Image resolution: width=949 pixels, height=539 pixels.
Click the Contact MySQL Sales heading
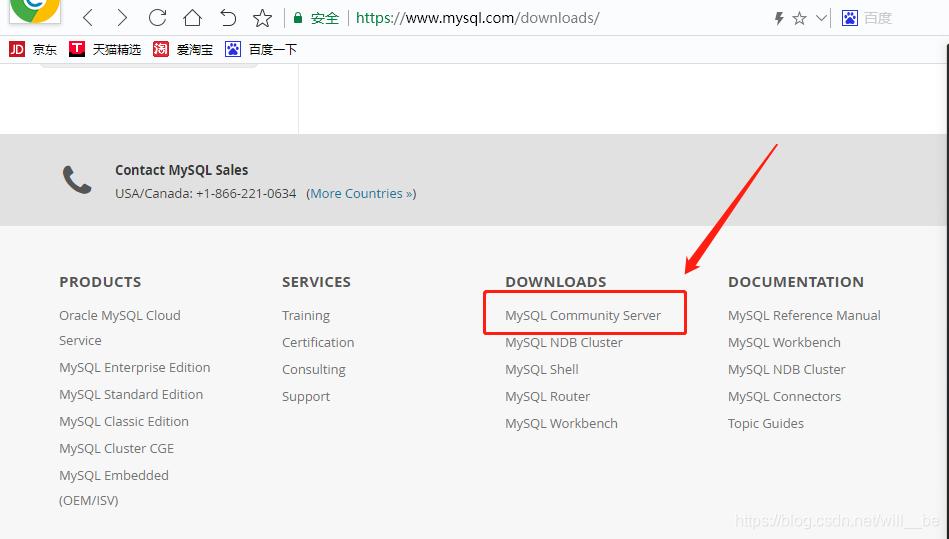click(x=182, y=170)
